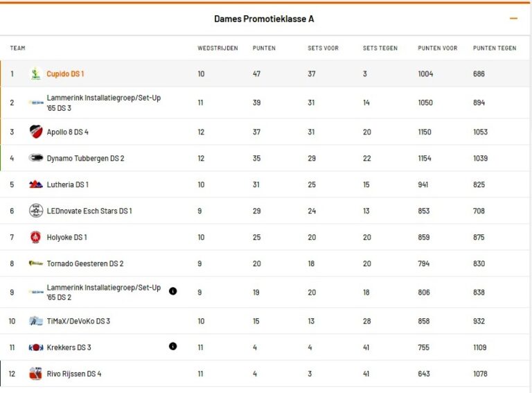Viewport: 532px width, 393px height.
Task: Click info icon beside Set-Up '65 DS 2
Action: (172, 291)
